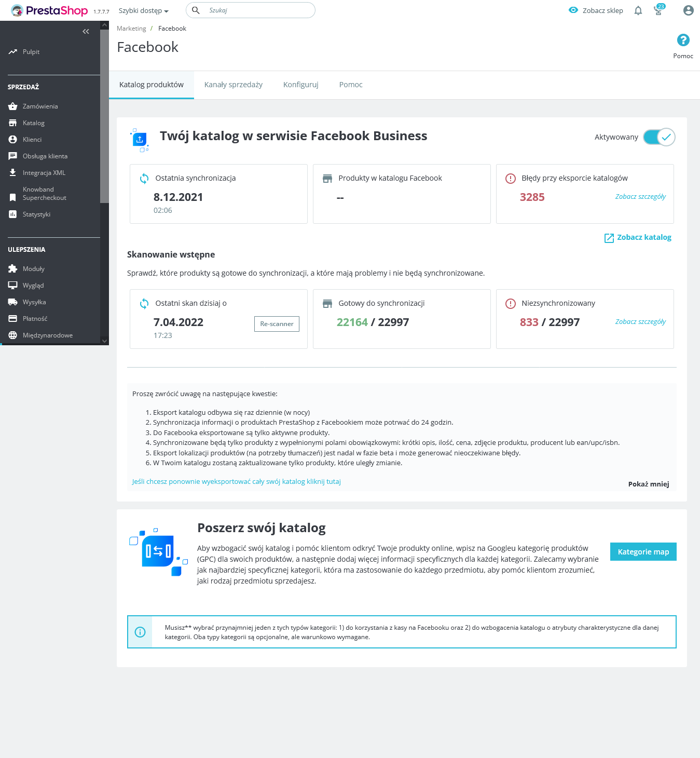View unsynchronized details via Zobacz szczegóły
The width and height of the screenshot is (700, 758).
point(640,322)
